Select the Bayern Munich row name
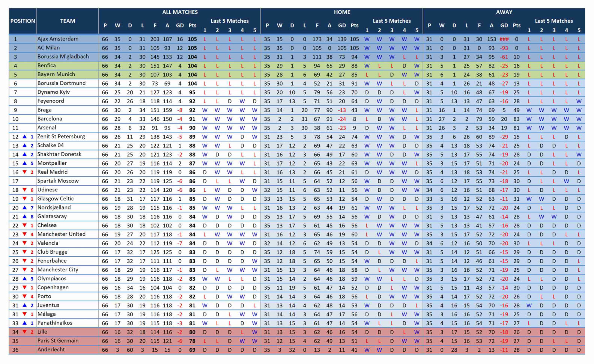 tap(56, 74)
